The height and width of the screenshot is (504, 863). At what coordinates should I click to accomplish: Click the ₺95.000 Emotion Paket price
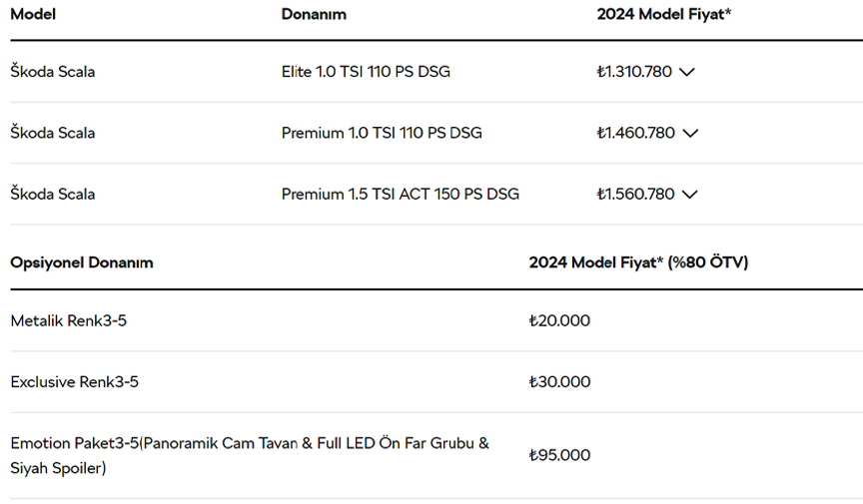pos(559,455)
